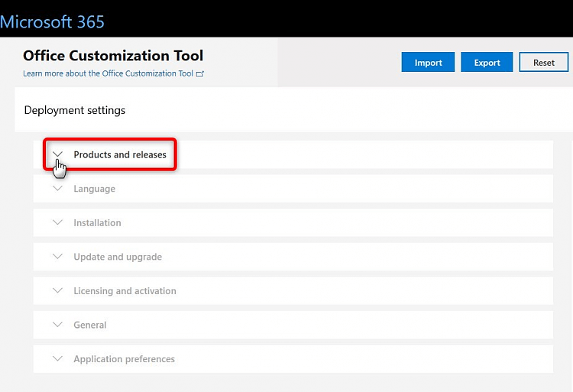This screenshot has height=392, width=573.
Task: Expand the Update and upgrade chevron
Action: pyautogui.click(x=58, y=256)
